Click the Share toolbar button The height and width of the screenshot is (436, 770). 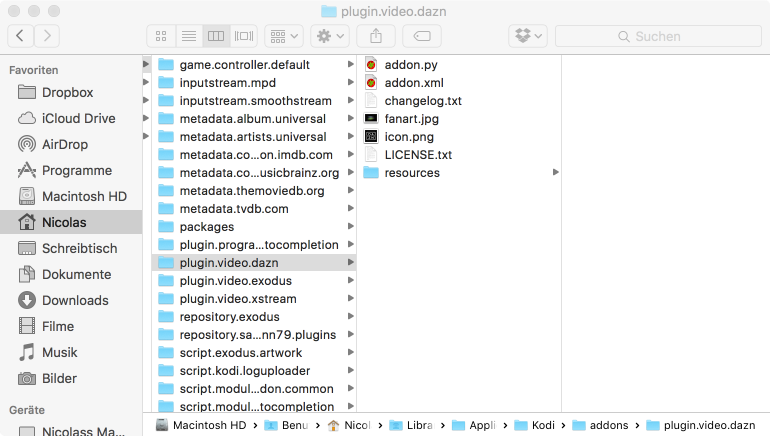tap(376, 36)
